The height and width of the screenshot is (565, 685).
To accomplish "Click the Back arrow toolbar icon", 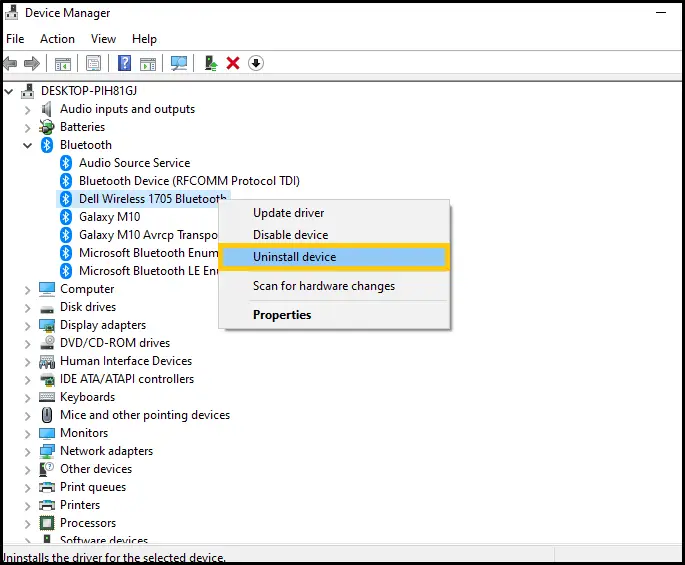I will pyautogui.click(x=10, y=63).
